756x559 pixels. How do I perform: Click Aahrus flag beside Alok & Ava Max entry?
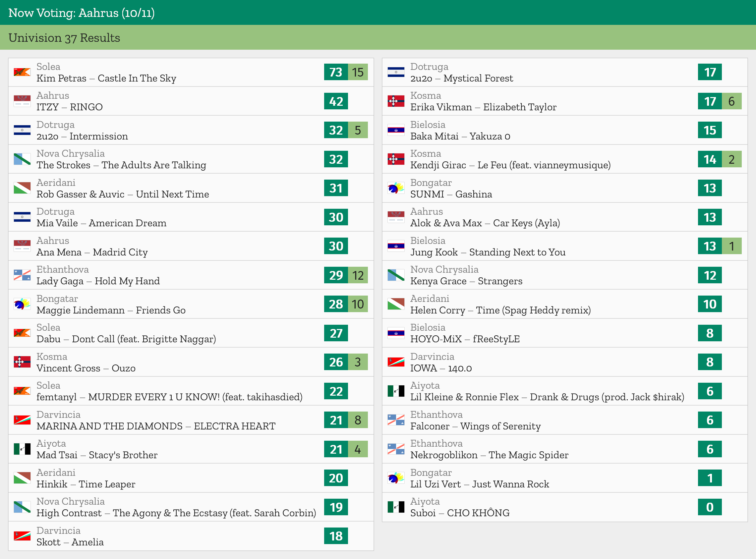(396, 217)
